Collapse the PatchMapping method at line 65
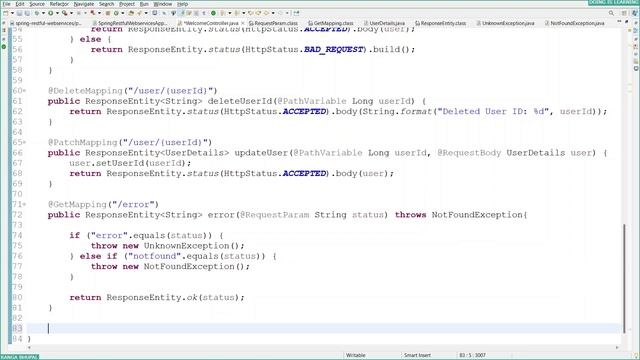 click(24, 142)
